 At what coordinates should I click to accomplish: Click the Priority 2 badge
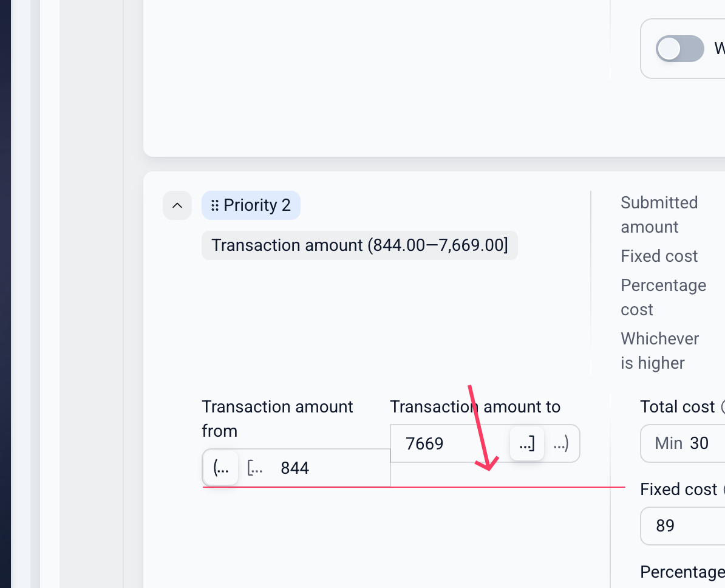251,205
